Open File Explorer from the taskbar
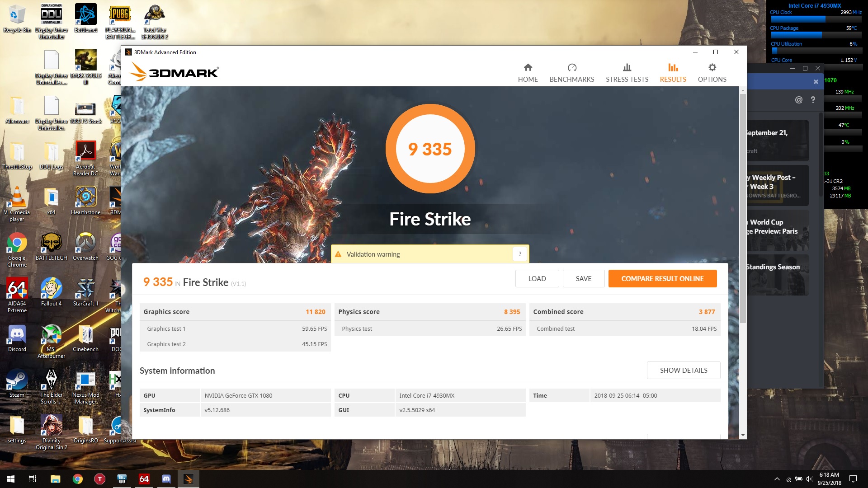This screenshot has height=488, width=868. [55, 479]
